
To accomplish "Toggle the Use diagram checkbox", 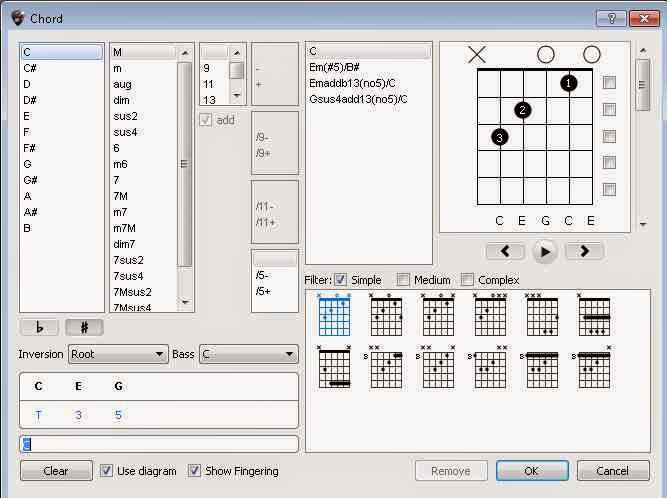I will [106, 470].
